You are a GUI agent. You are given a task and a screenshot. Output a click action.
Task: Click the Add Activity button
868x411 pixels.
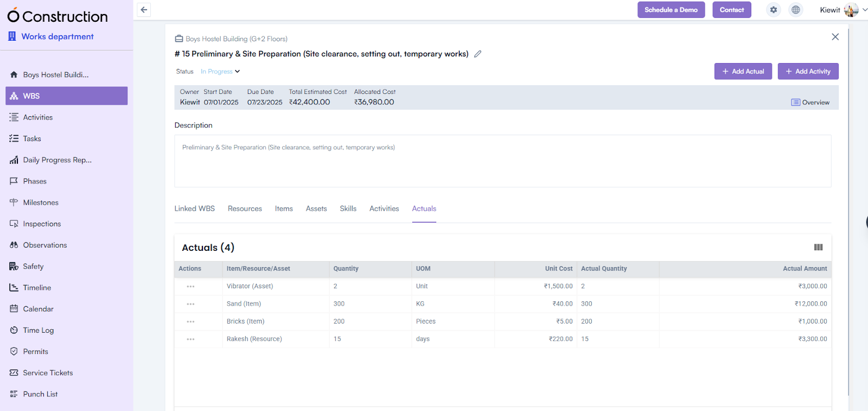click(808, 71)
